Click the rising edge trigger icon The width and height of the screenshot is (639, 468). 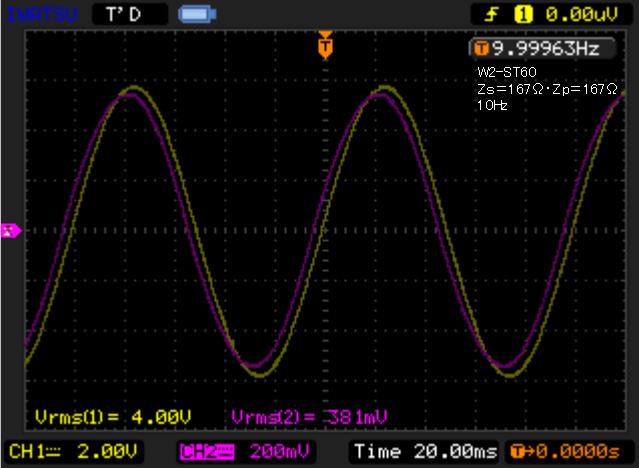[492, 15]
